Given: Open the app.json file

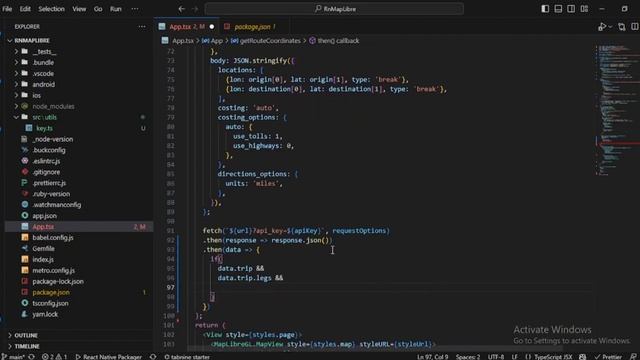Looking at the screenshot, I should pyautogui.click(x=44, y=216).
